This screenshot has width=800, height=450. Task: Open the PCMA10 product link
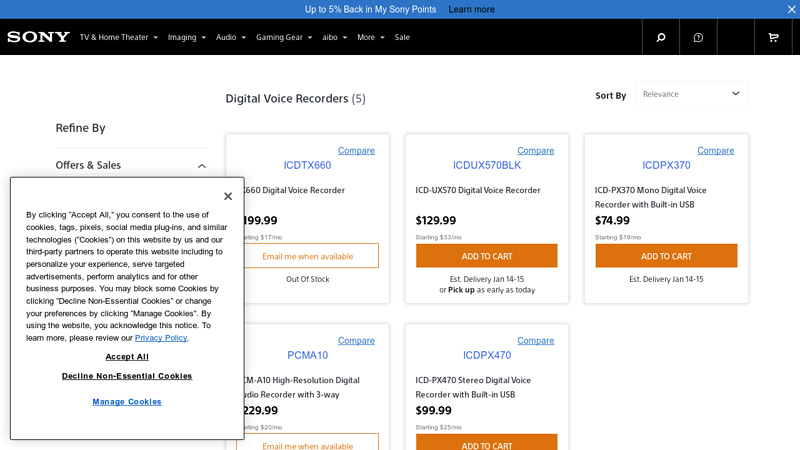click(x=307, y=355)
